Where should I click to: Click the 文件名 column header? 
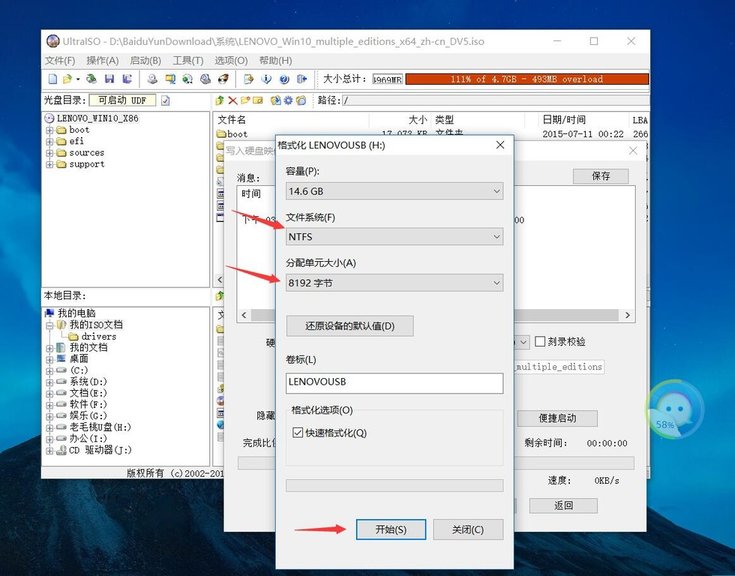[232, 120]
